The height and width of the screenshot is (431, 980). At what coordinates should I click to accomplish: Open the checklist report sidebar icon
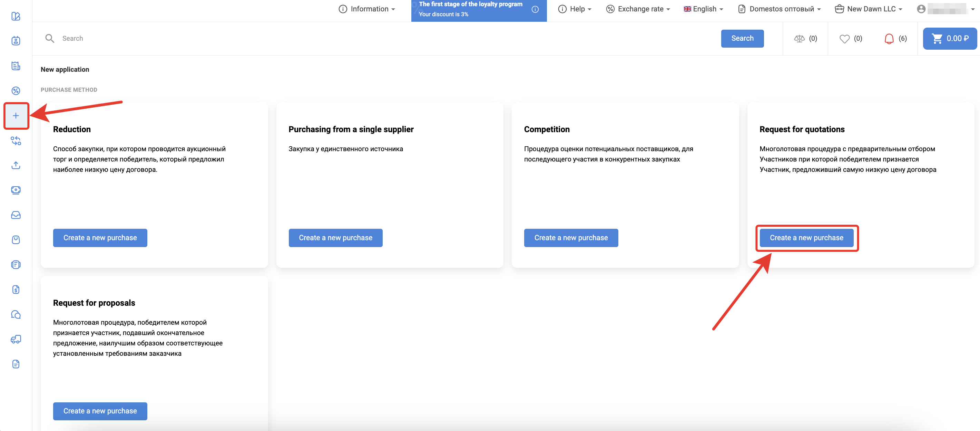click(x=16, y=66)
